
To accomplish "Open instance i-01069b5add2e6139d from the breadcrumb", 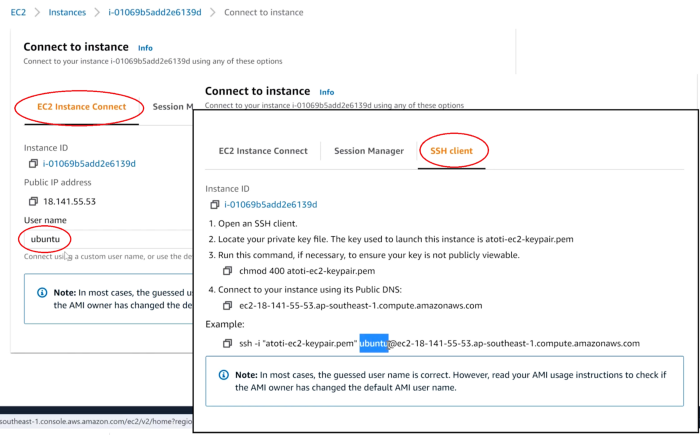I will 155,13.
